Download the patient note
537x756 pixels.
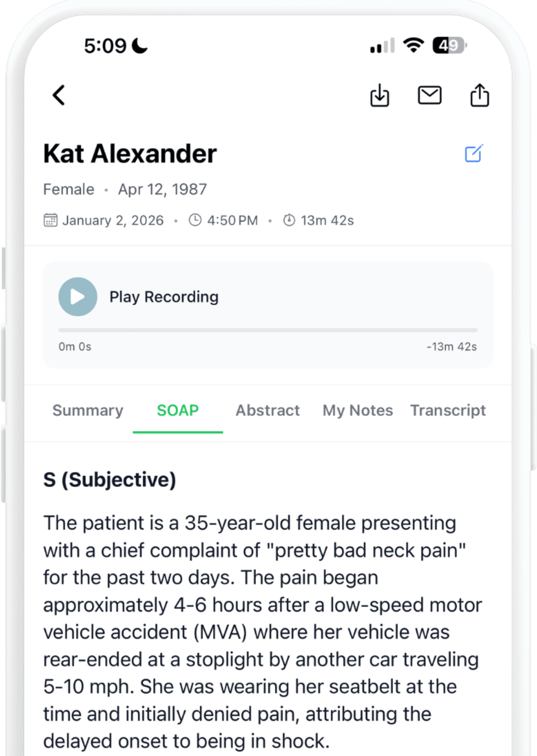[x=379, y=95]
